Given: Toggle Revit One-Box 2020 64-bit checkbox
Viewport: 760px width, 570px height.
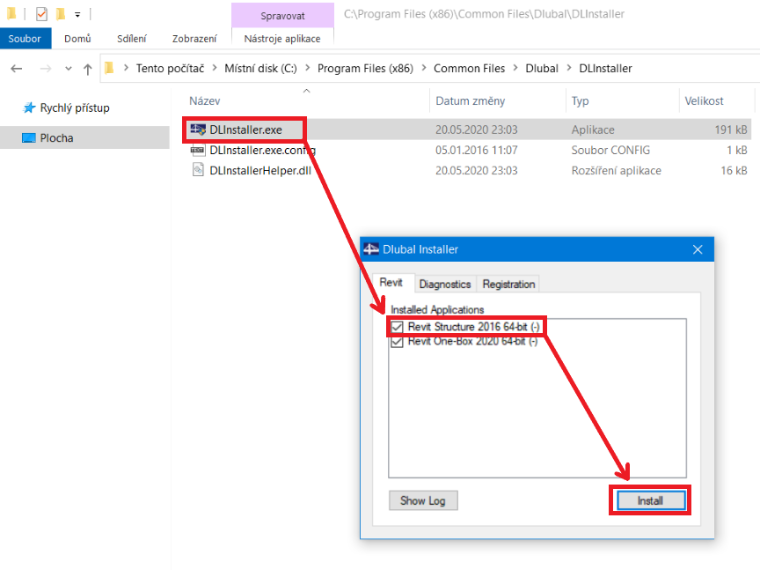Looking at the screenshot, I should click(x=397, y=342).
